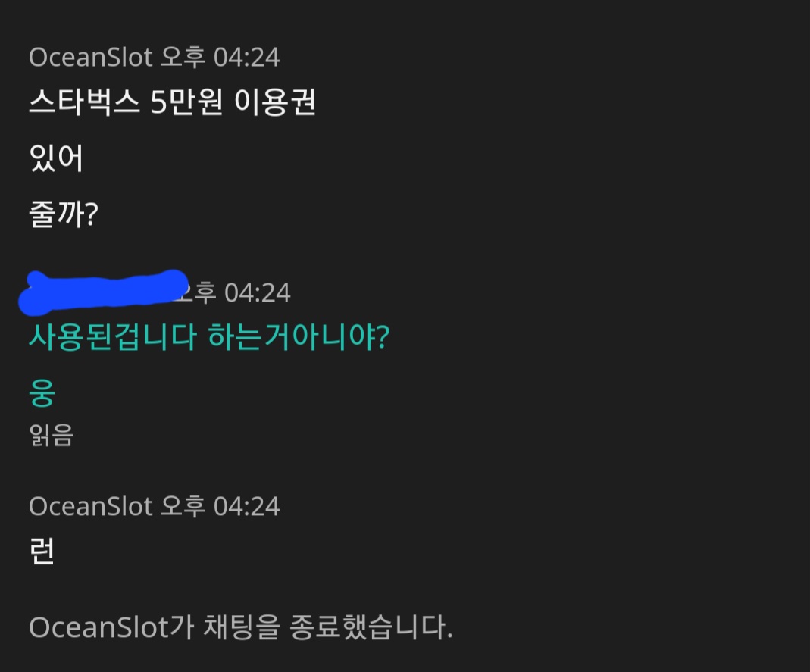Select the 런 message
810x672 pixels.
(x=42, y=551)
